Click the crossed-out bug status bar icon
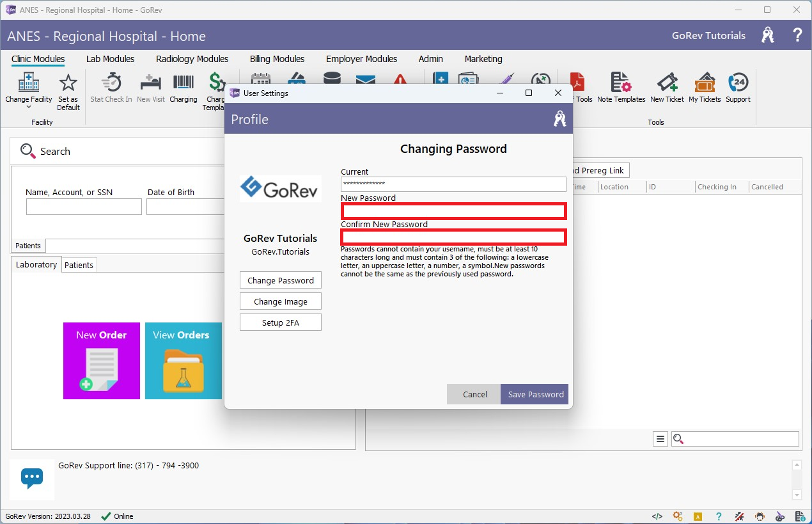 coord(739,516)
